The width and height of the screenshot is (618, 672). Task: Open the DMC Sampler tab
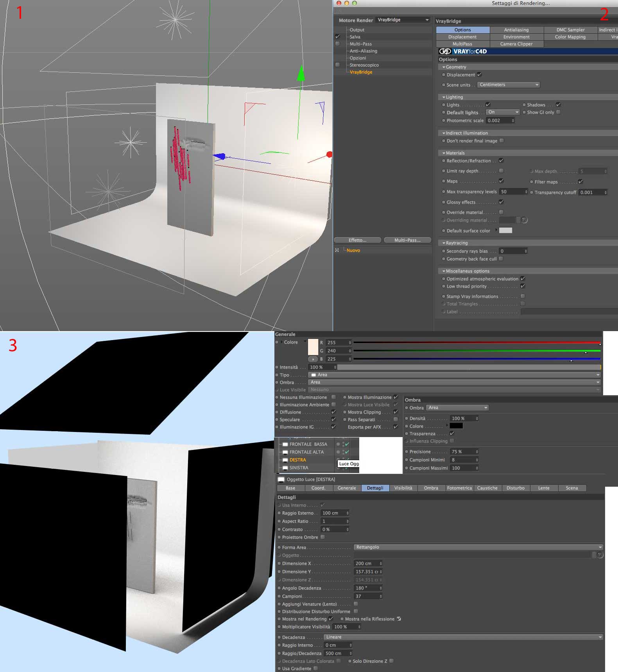click(570, 30)
